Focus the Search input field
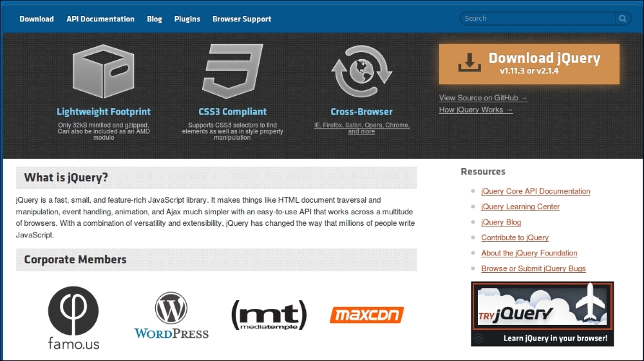 [x=538, y=19]
